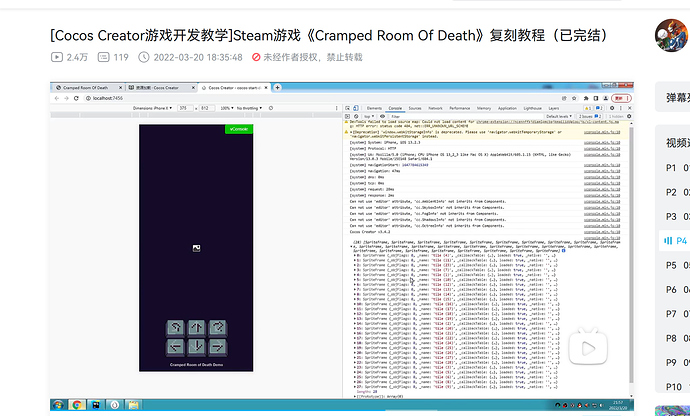This screenshot has width=690, height=416.
Task: Select the inspect element tool in DevTools
Action: coord(348,108)
